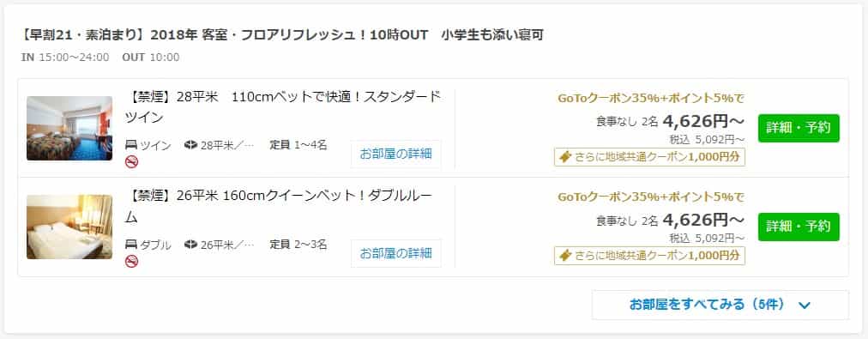Click the twin room 地域共通クーポン1,000円分 badge
868x339 pixels.
pos(649,157)
